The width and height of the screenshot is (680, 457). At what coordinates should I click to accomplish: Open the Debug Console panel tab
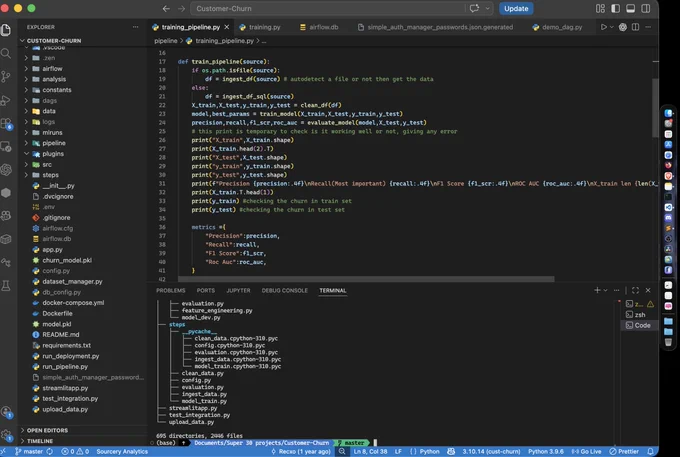click(x=284, y=291)
